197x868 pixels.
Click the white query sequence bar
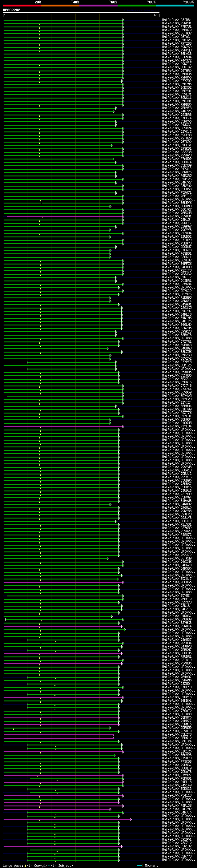(x=81, y=13)
